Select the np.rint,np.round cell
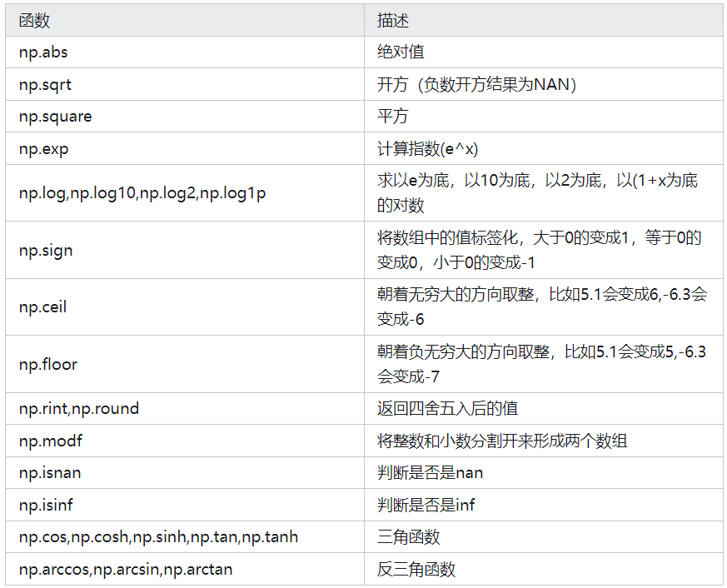727x588 pixels. coord(79,409)
